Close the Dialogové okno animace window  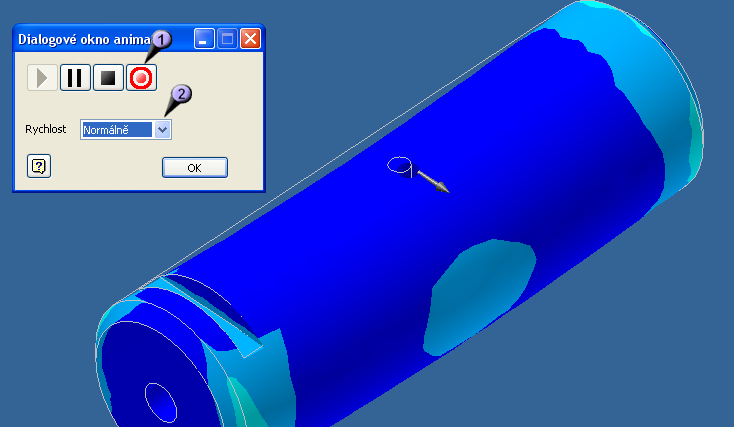[x=250, y=39]
